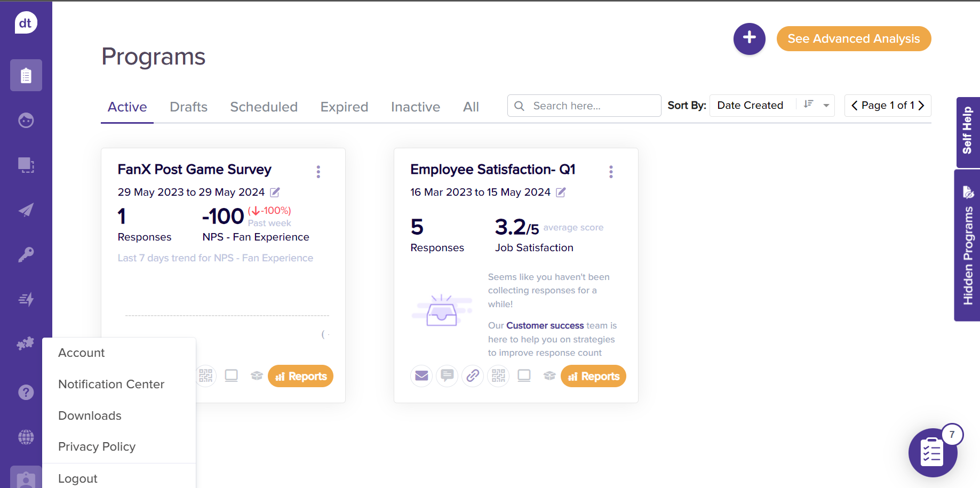
Task: Edit dates of Employee Satisfaction- Q1 program
Action: point(561,193)
